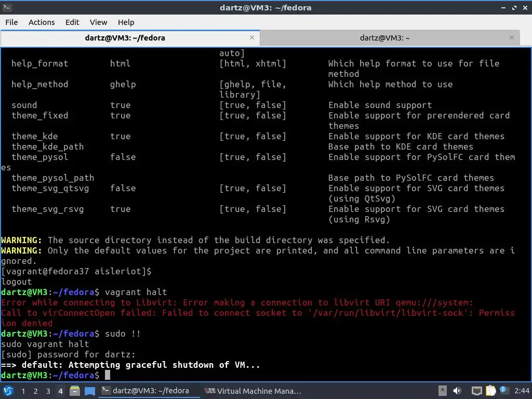Click the show desktop icon in the panel
Viewport: 532px width, 399px height.
click(90, 391)
